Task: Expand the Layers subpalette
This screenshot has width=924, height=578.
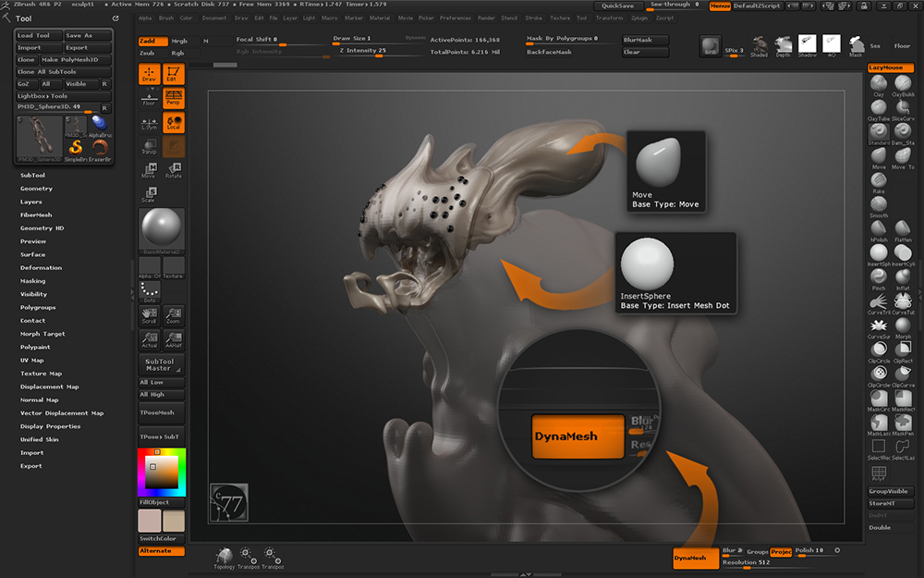Action: 30,202
